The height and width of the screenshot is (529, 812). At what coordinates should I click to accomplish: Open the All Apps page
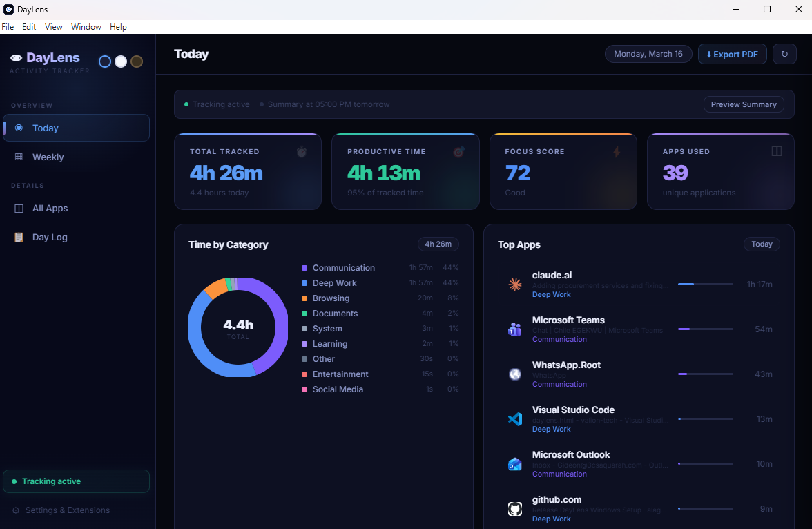(x=76, y=209)
